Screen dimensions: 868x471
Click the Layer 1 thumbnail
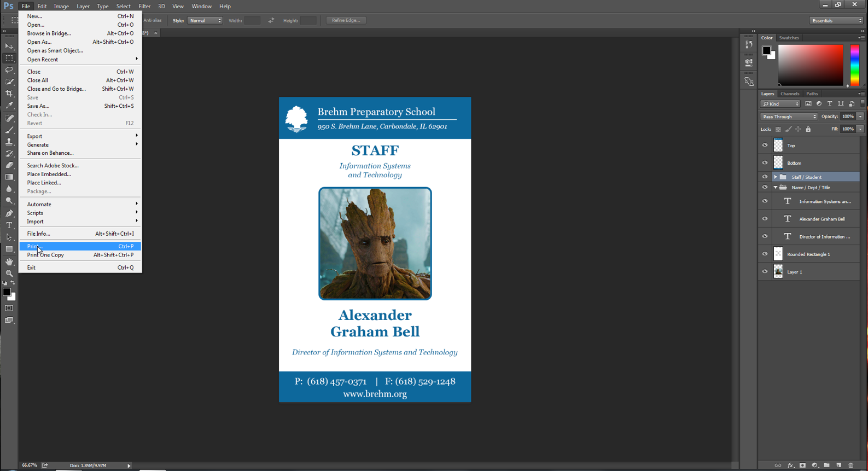point(778,272)
